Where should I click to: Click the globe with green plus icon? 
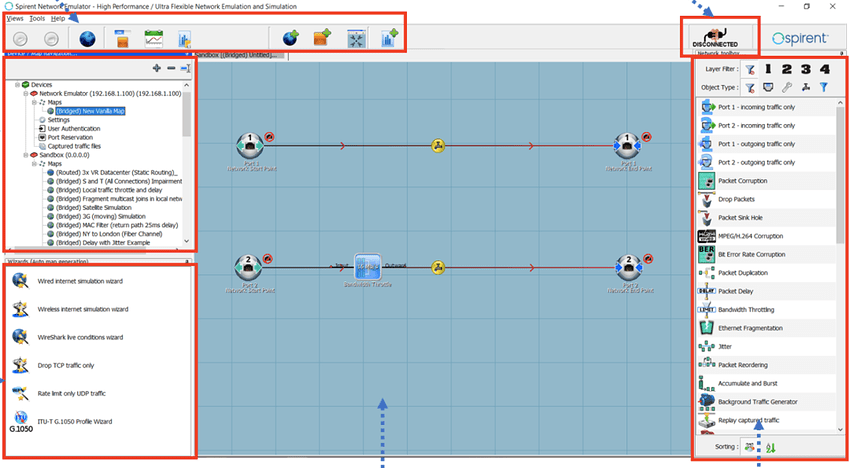tap(291, 38)
